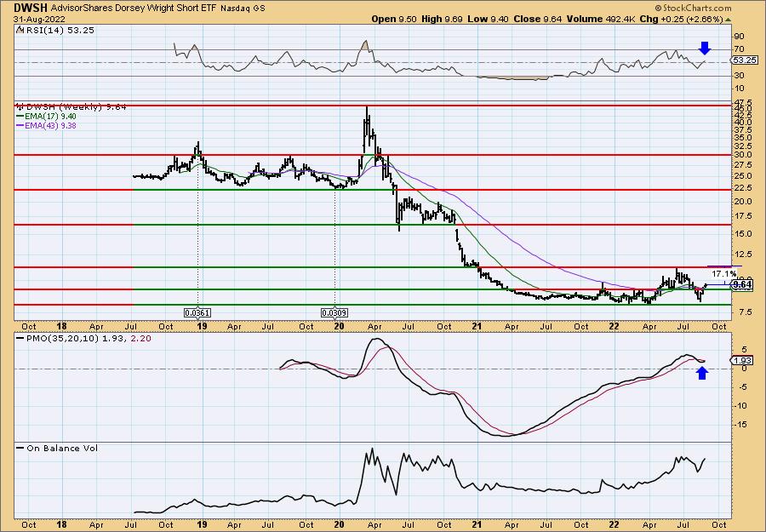Click the green up triangle beside Chg
766x532 pixels.
pyautogui.click(x=728, y=20)
